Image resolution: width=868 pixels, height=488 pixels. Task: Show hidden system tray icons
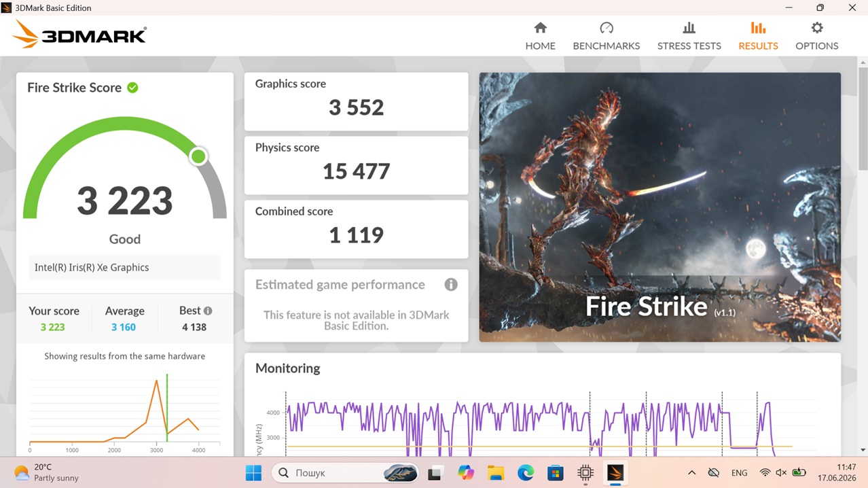(x=691, y=472)
